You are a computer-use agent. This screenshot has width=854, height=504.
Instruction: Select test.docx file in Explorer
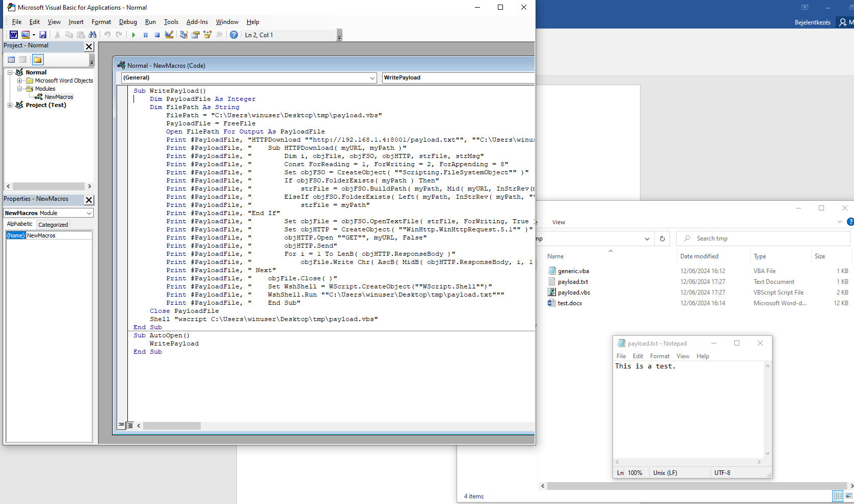570,303
